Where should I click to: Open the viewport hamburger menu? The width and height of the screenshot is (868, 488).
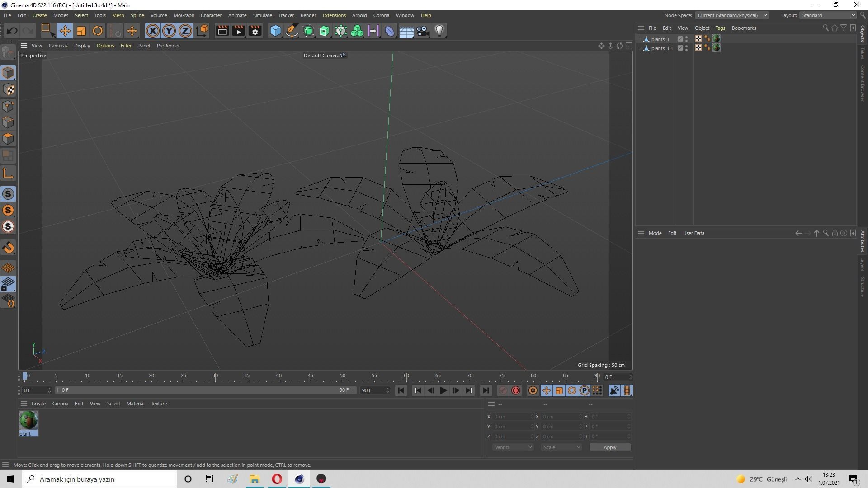(x=24, y=46)
